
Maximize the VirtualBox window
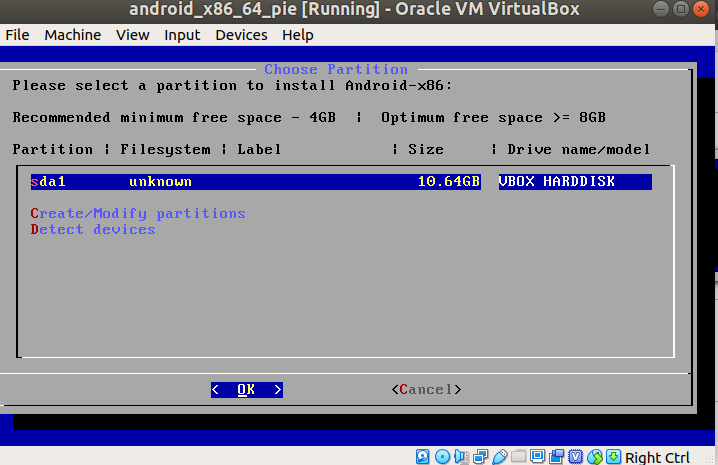tap(681, 9)
